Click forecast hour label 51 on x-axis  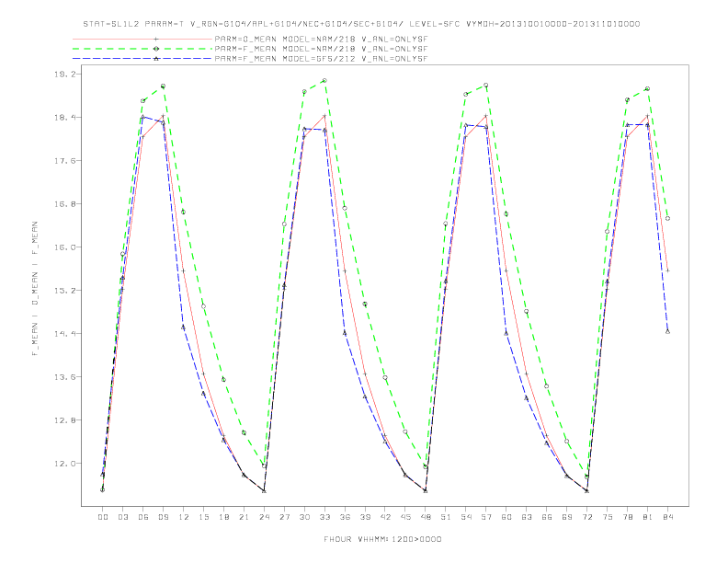tap(446, 517)
